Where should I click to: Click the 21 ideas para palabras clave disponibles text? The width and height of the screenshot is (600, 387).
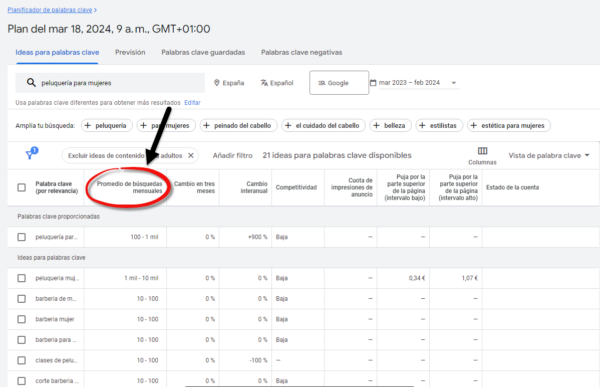tap(337, 155)
